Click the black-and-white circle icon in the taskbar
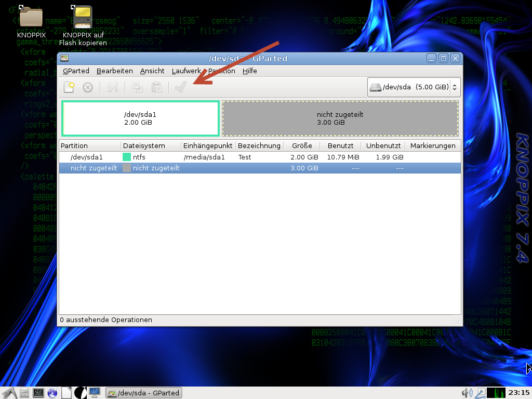This screenshot has width=532, height=399. coord(80,393)
